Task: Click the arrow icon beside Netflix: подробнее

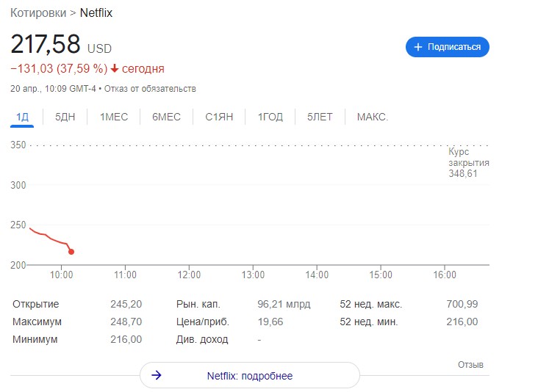Action: tap(156, 376)
